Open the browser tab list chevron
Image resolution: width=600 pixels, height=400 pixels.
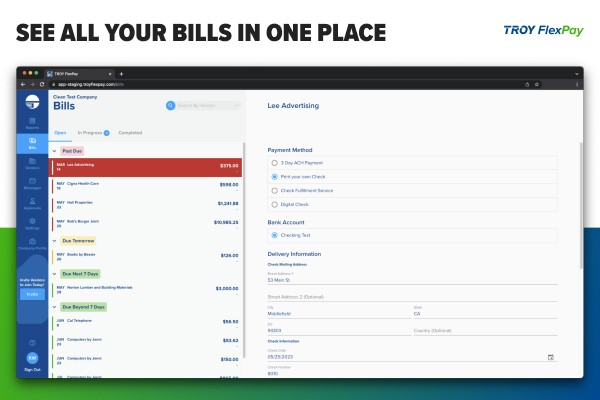[x=577, y=74]
